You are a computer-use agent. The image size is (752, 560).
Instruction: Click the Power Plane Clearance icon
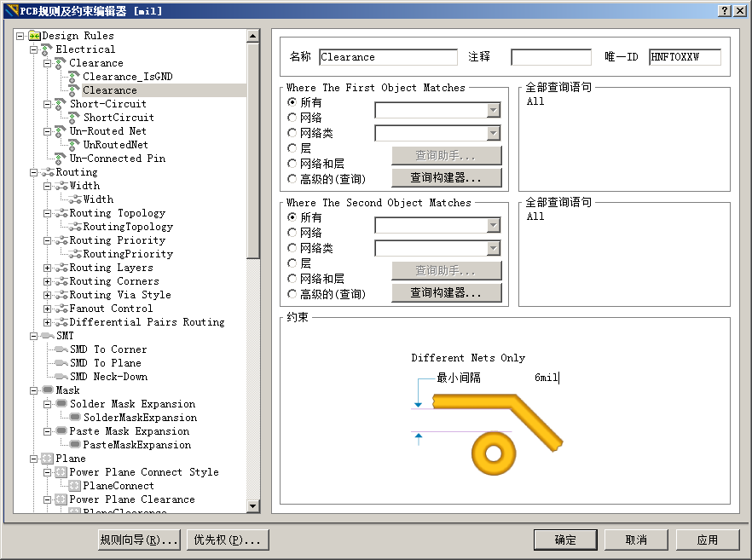click(x=61, y=499)
